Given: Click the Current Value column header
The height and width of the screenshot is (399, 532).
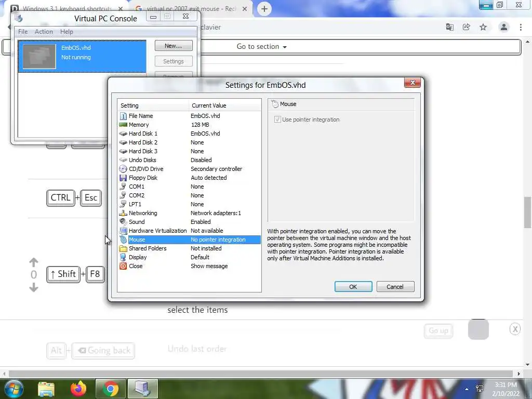Looking at the screenshot, I should (225, 105).
